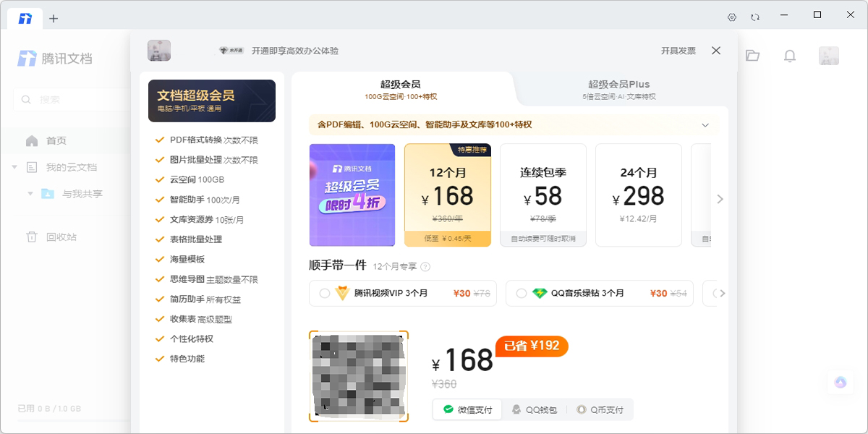The height and width of the screenshot is (434, 868).
Task: Switch to 超级会员 tab
Action: point(401,89)
